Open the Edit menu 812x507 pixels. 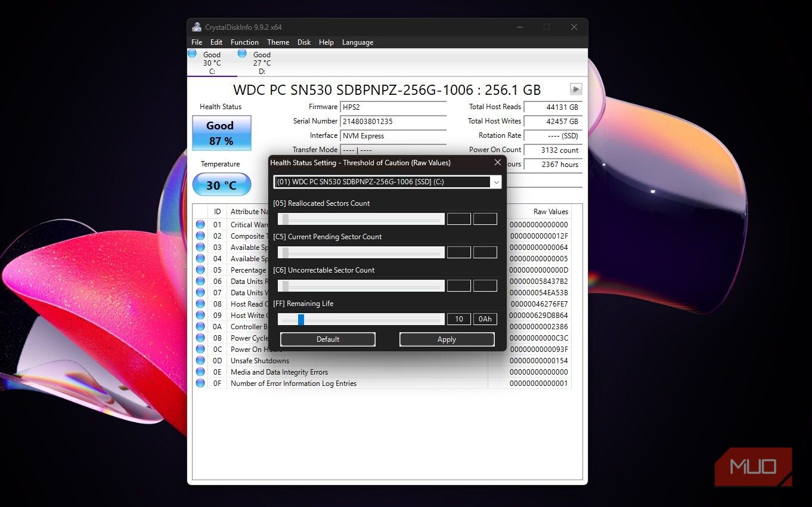point(216,42)
